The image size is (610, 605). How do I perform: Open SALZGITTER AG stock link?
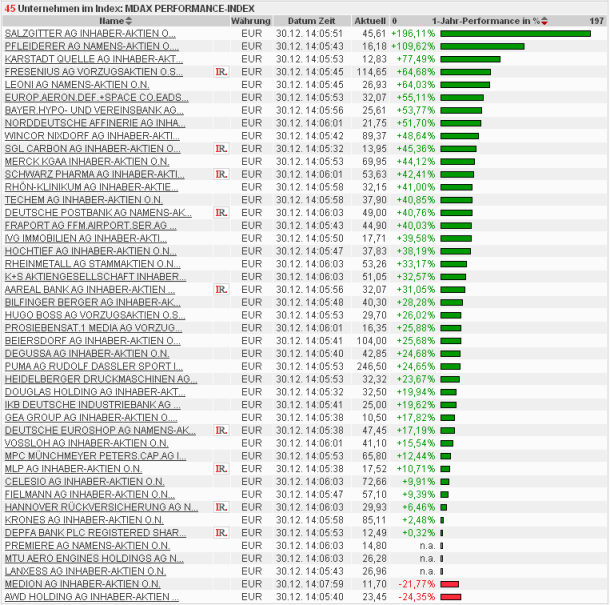(90, 34)
